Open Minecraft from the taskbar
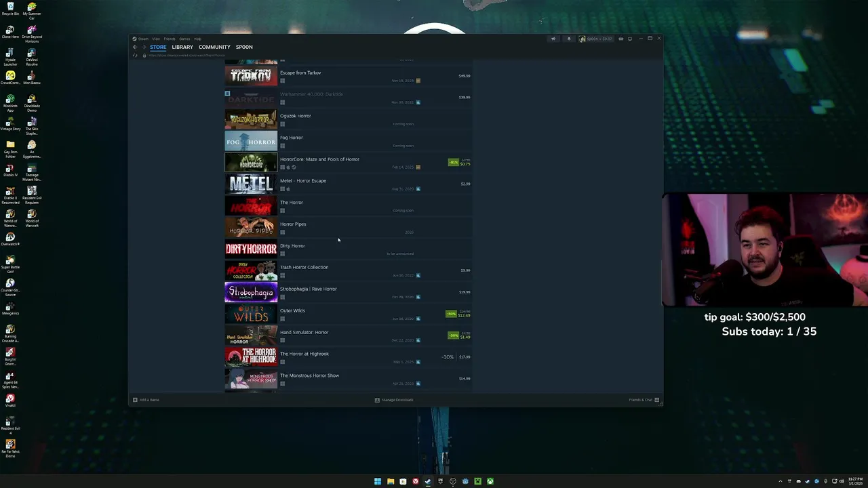This screenshot has width=868, height=488. [477, 481]
